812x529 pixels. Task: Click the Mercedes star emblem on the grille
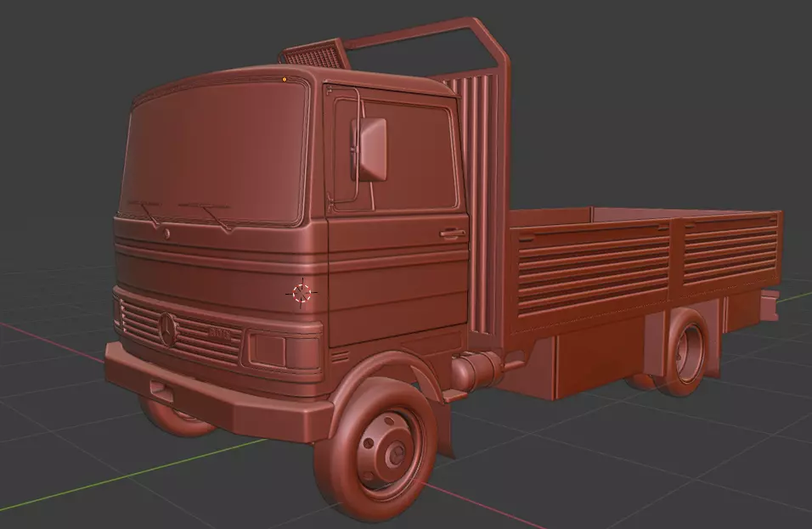point(168,329)
